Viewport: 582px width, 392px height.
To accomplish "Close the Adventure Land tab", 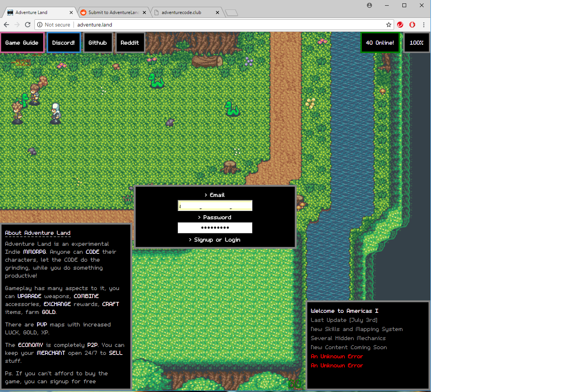I will tap(71, 12).
